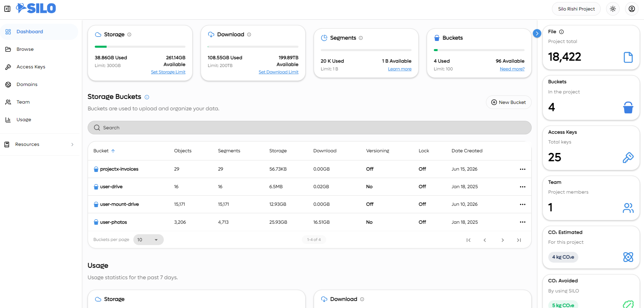Click the 1-4 of 4 page indicator
This screenshot has height=308, width=644.
(314, 240)
